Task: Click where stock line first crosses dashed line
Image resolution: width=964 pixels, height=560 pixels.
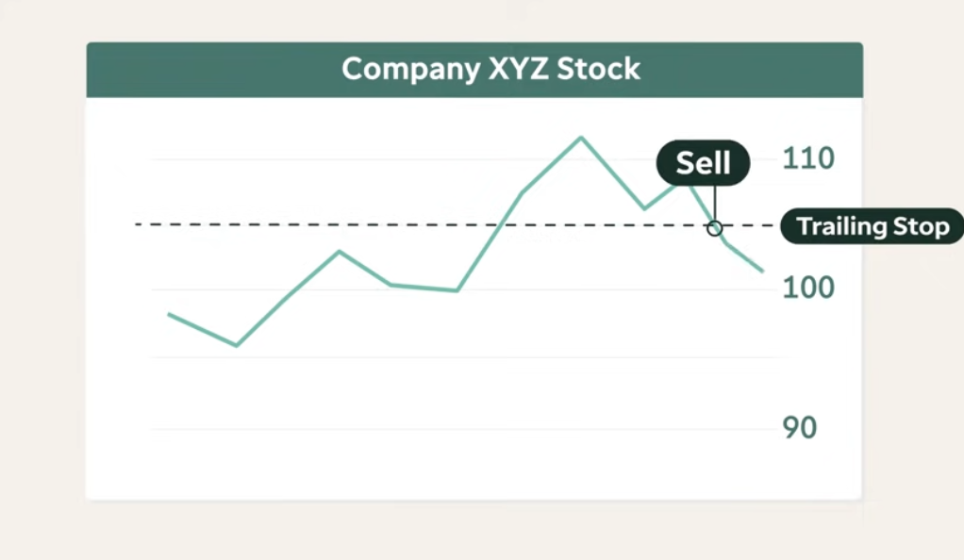Action: coord(500,225)
